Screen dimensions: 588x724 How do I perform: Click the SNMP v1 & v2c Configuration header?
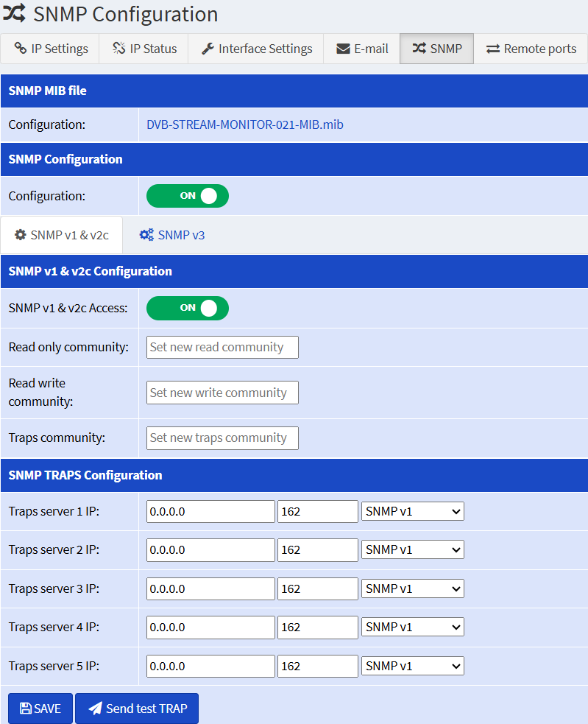pyautogui.click(x=294, y=271)
